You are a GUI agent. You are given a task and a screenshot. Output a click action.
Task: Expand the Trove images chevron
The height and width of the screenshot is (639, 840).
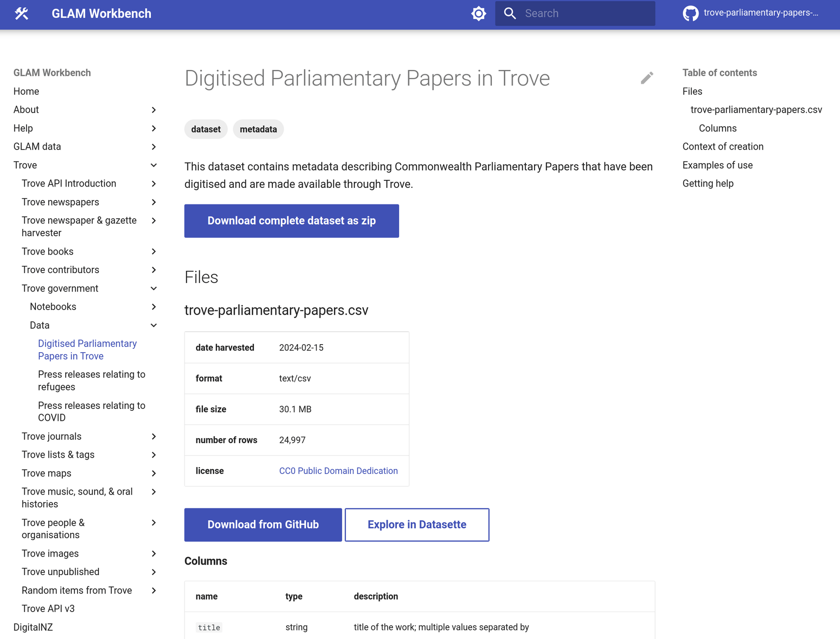click(x=154, y=553)
